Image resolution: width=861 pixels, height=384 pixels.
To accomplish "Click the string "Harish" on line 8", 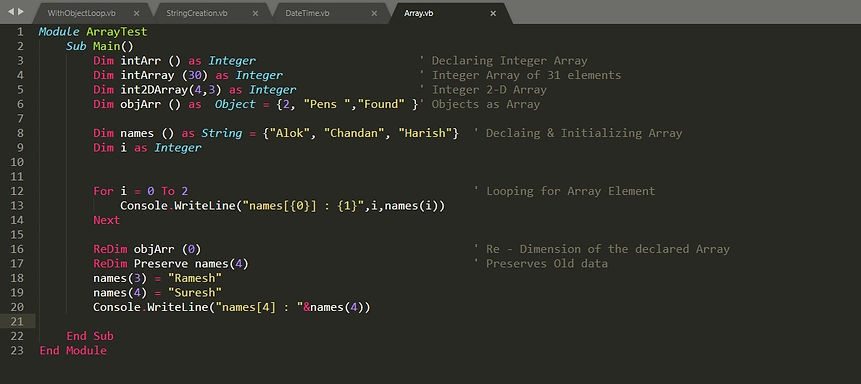I will pyautogui.click(x=426, y=133).
